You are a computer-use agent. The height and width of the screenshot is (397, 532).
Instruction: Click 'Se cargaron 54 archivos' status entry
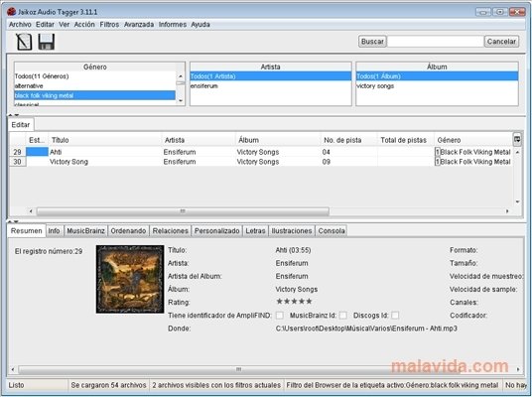click(x=108, y=385)
